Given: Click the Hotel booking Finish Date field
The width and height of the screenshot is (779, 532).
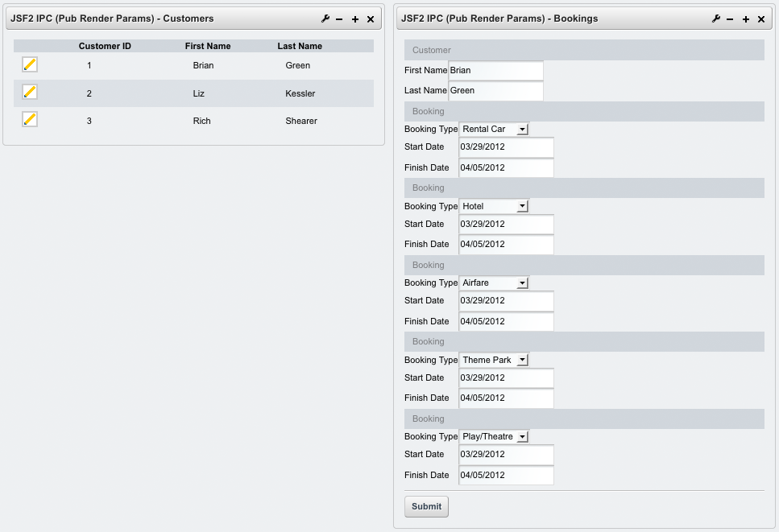Looking at the screenshot, I should tap(506, 245).
